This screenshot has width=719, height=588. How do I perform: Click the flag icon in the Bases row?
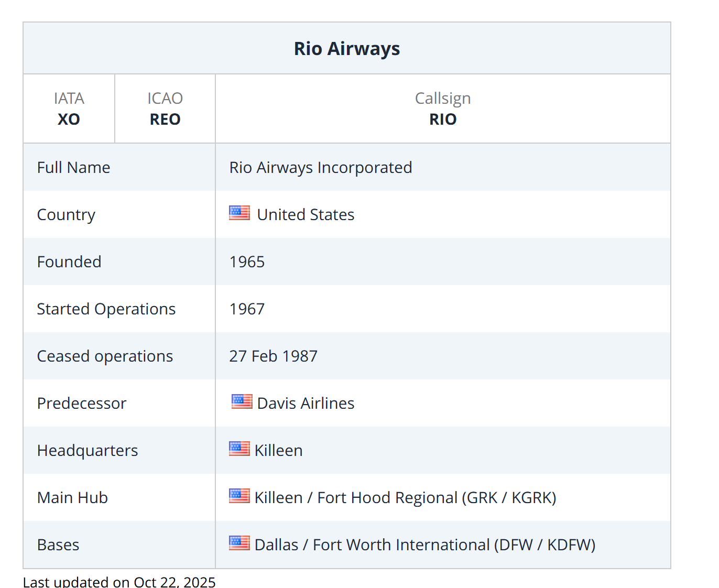(x=239, y=543)
